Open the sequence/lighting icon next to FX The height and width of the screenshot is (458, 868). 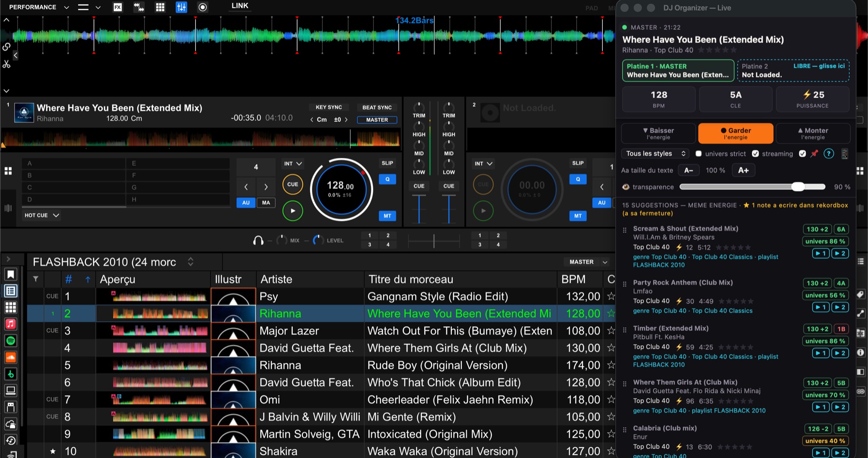[x=139, y=7]
